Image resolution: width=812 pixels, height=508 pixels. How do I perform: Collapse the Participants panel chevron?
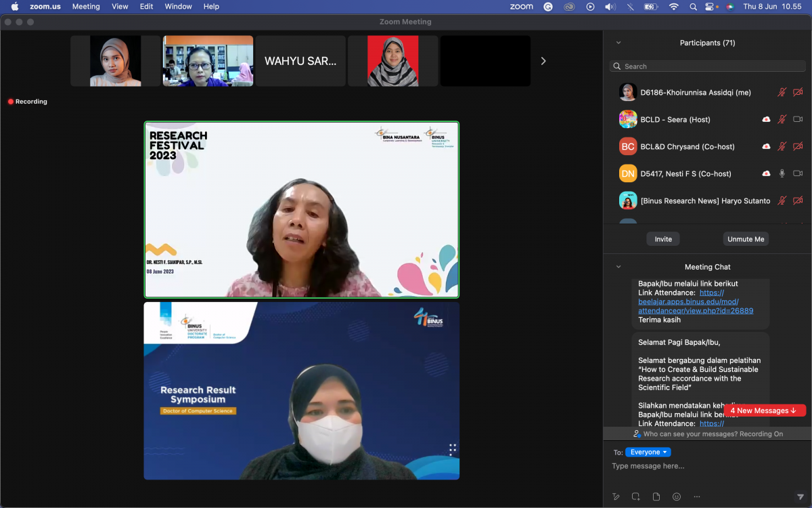click(x=618, y=43)
